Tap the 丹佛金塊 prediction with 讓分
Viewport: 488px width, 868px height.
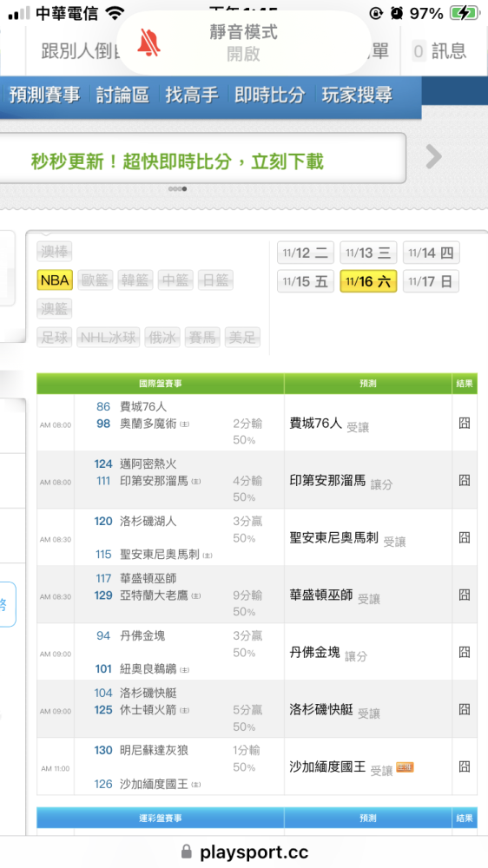tap(328, 654)
